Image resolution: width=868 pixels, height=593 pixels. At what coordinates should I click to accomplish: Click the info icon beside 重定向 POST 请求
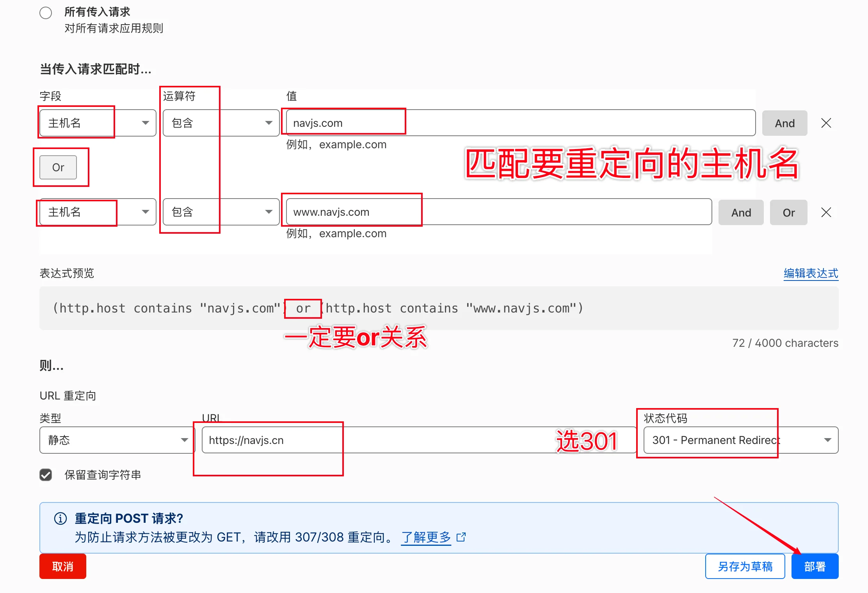tap(60, 518)
